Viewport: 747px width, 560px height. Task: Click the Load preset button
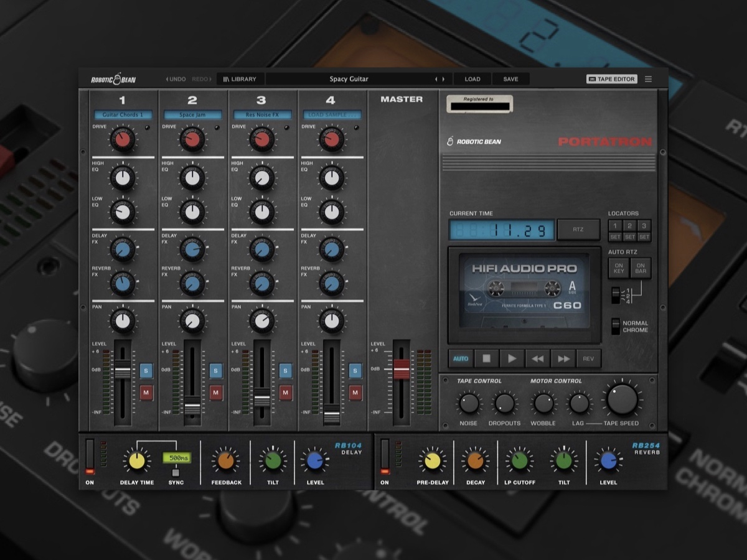click(x=472, y=79)
